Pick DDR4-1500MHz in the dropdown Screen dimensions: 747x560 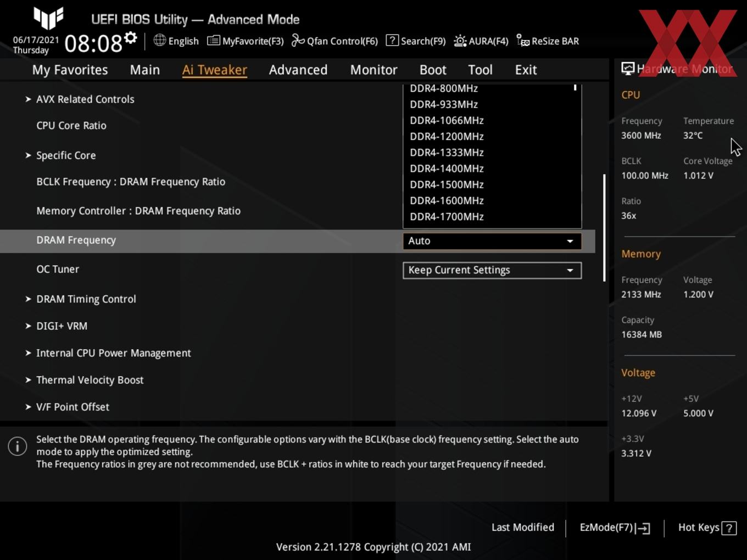click(x=447, y=184)
